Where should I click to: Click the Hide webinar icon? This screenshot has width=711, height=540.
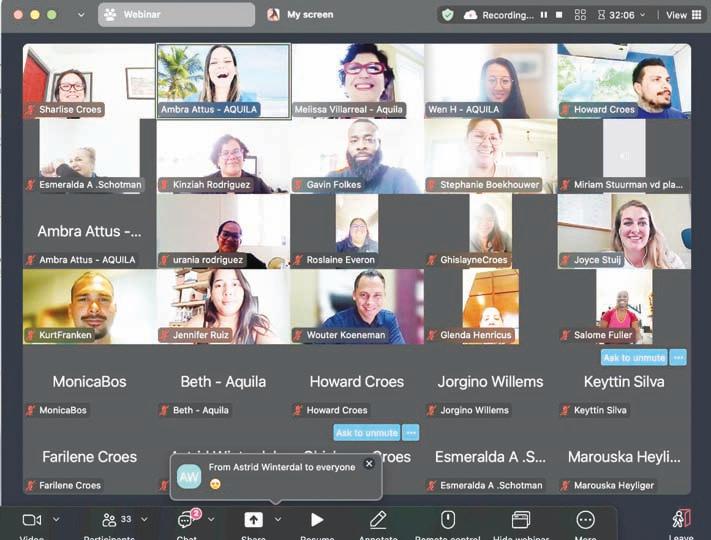point(521,520)
